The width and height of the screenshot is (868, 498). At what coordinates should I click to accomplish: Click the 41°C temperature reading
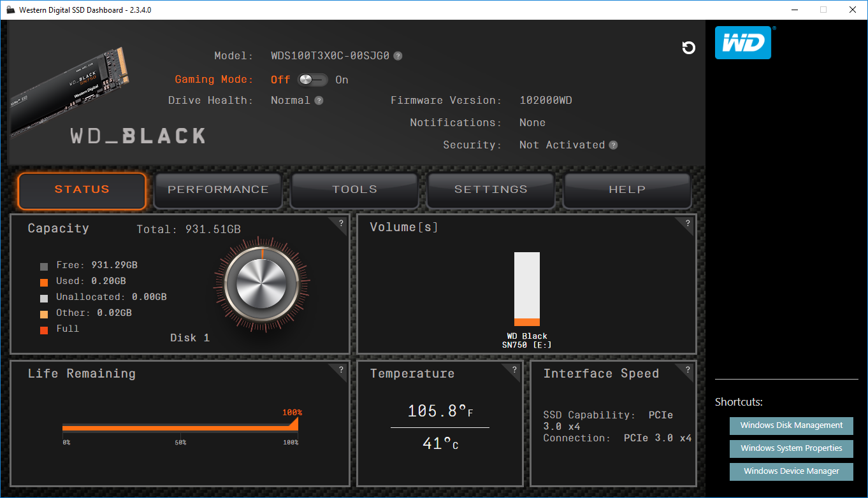coord(440,444)
